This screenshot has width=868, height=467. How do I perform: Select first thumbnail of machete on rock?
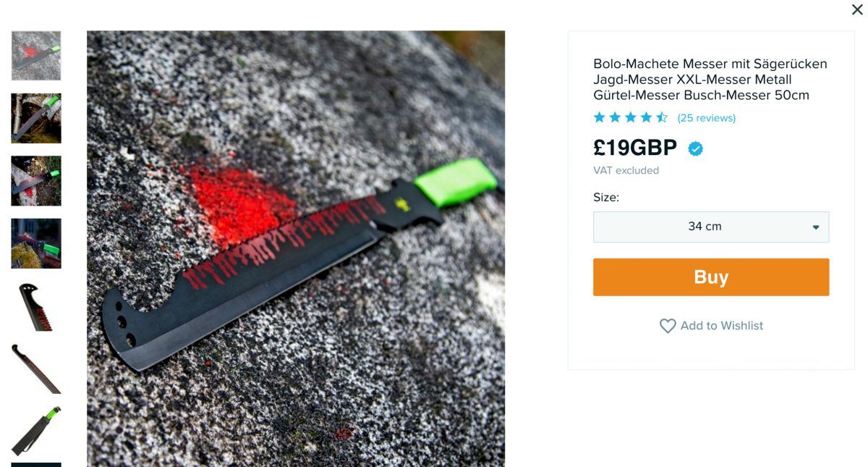(x=36, y=56)
